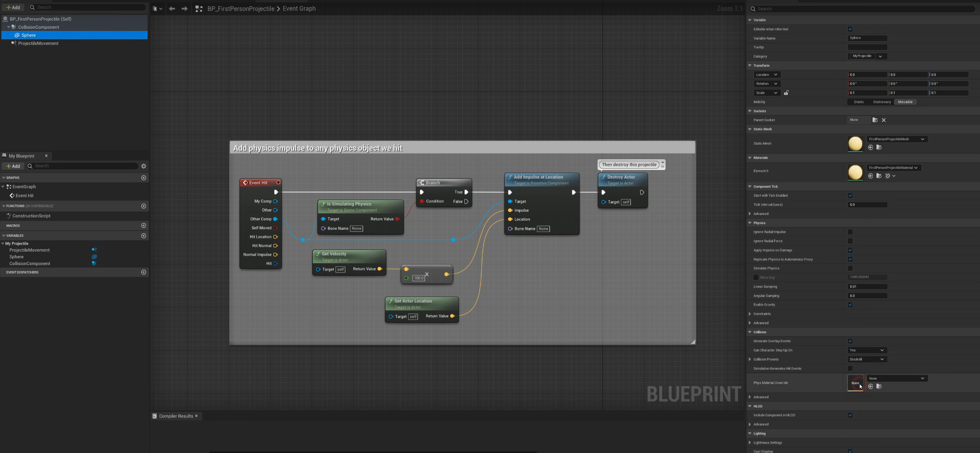Click the forward navigation arrow in graph toolbar
Screen dimensions: 980x453
(x=184, y=9)
